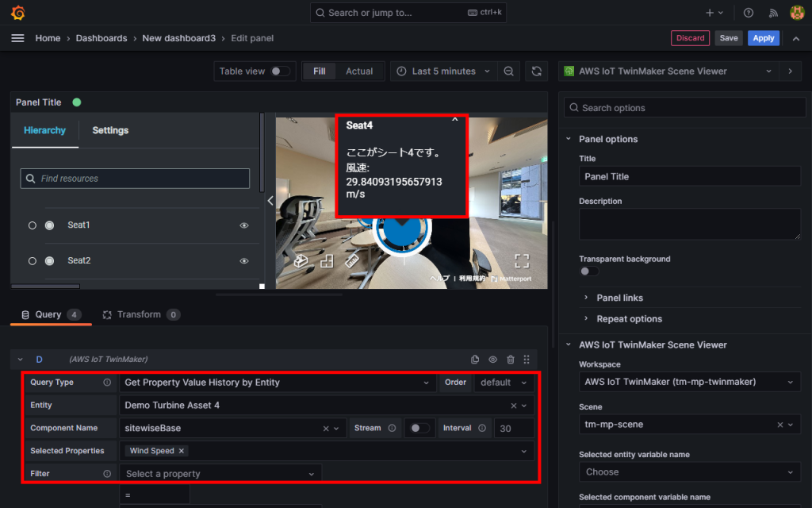Enable the Transparent background switch
Image resolution: width=812 pixels, height=508 pixels.
point(589,271)
